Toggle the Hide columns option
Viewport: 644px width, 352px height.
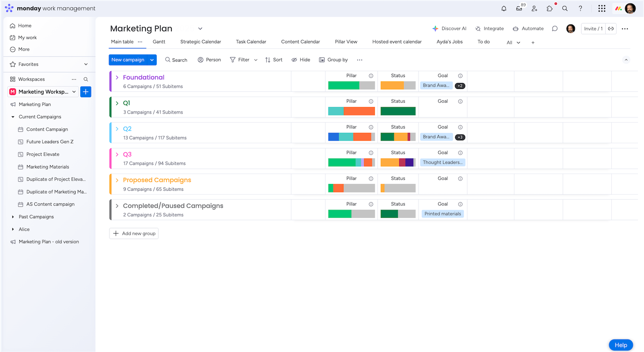click(301, 60)
